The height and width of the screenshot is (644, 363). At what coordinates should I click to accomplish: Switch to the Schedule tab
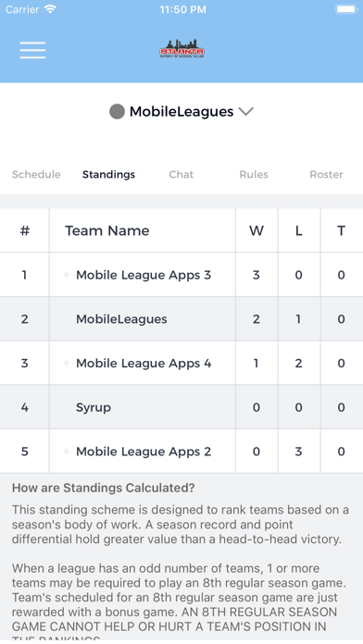(x=36, y=175)
